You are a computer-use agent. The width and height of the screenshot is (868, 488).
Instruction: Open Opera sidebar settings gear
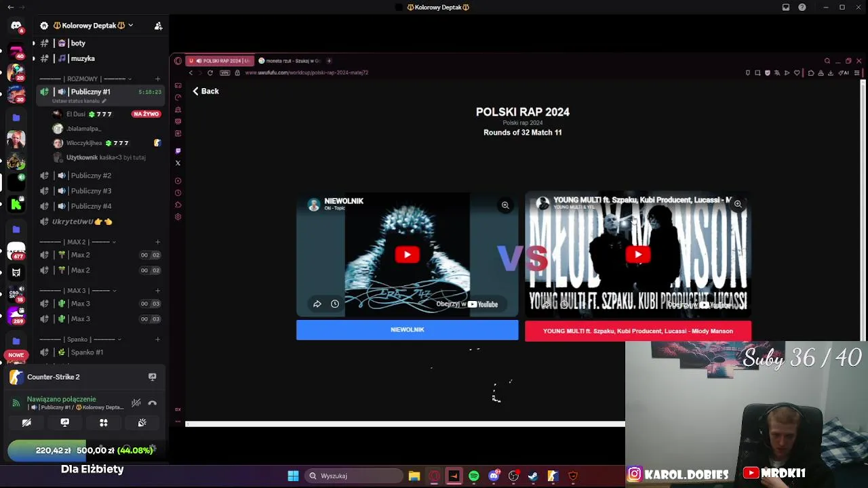[x=178, y=217]
